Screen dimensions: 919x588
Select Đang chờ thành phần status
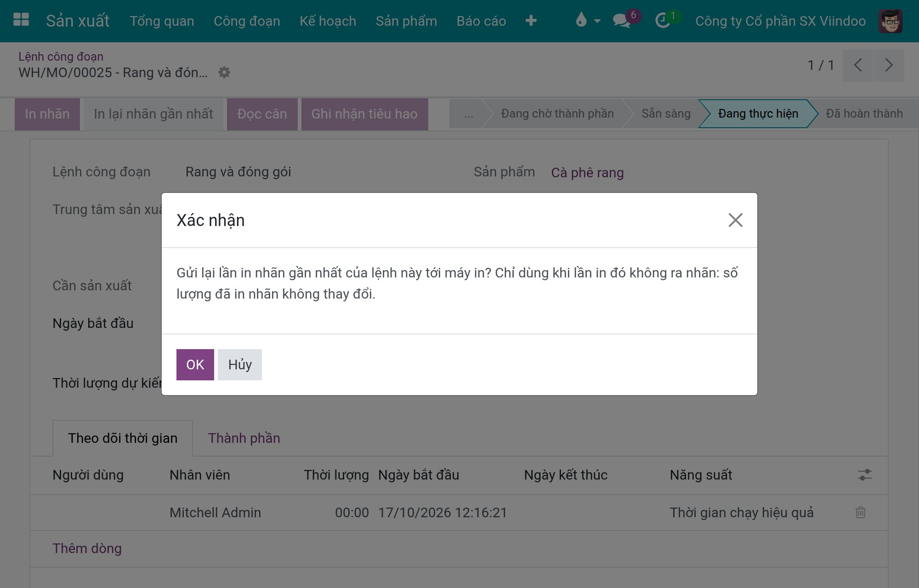pyautogui.click(x=557, y=113)
